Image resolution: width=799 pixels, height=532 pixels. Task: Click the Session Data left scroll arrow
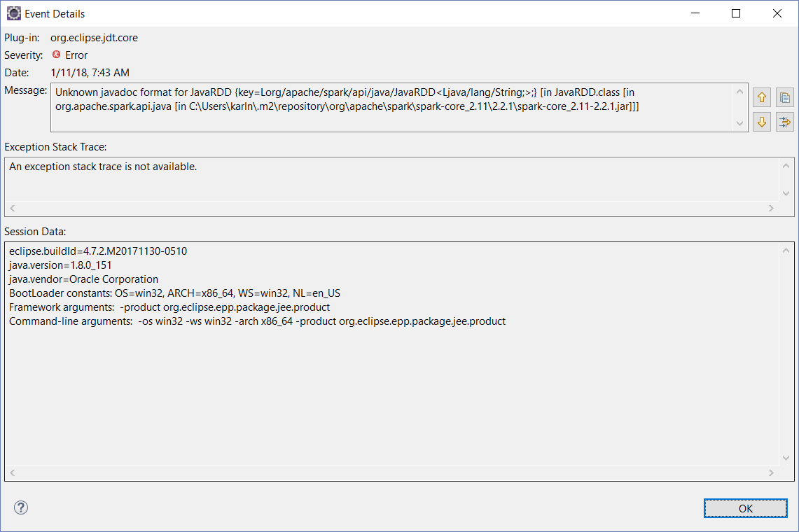click(11, 473)
